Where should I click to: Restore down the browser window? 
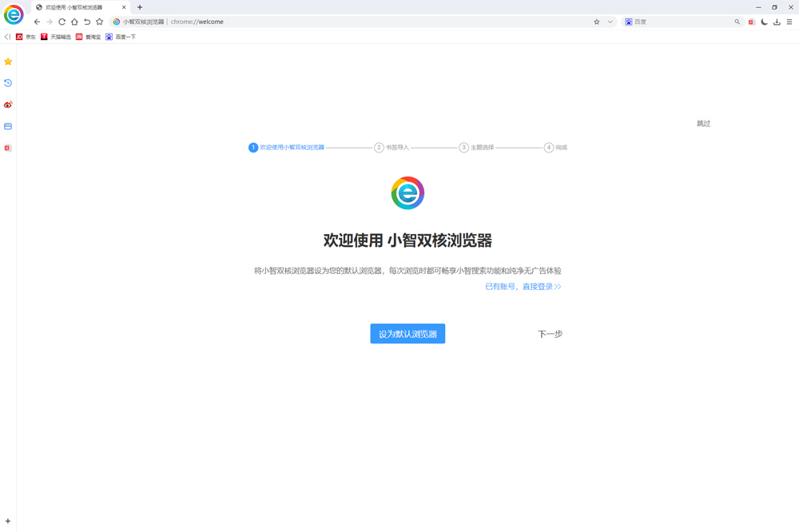[774, 7]
